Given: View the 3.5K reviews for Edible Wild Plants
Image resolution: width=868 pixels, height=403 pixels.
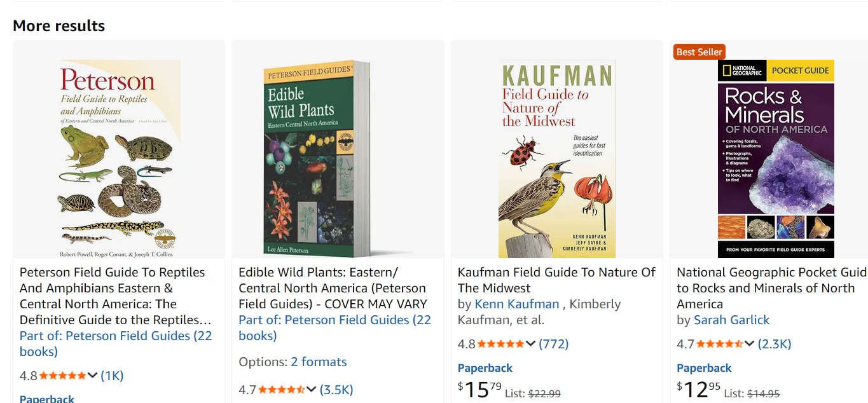Looking at the screenshot, I should coord(336,390).
